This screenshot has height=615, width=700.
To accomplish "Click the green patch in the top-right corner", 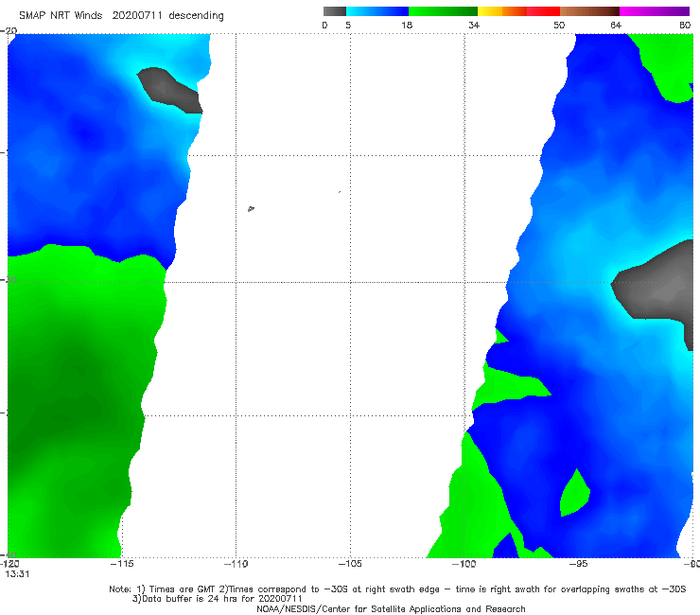I will [668, 62].
